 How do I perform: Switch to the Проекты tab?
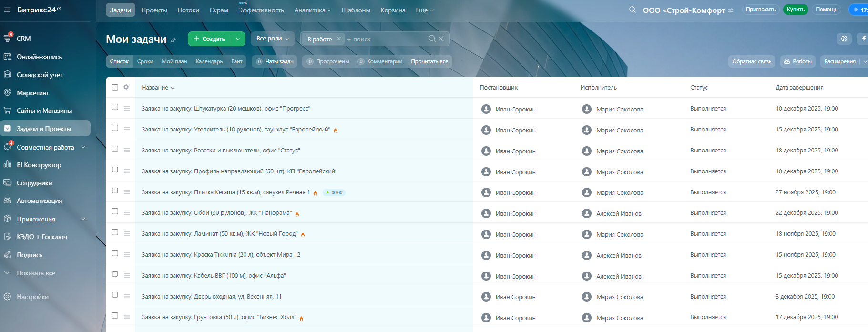[154, 10]
